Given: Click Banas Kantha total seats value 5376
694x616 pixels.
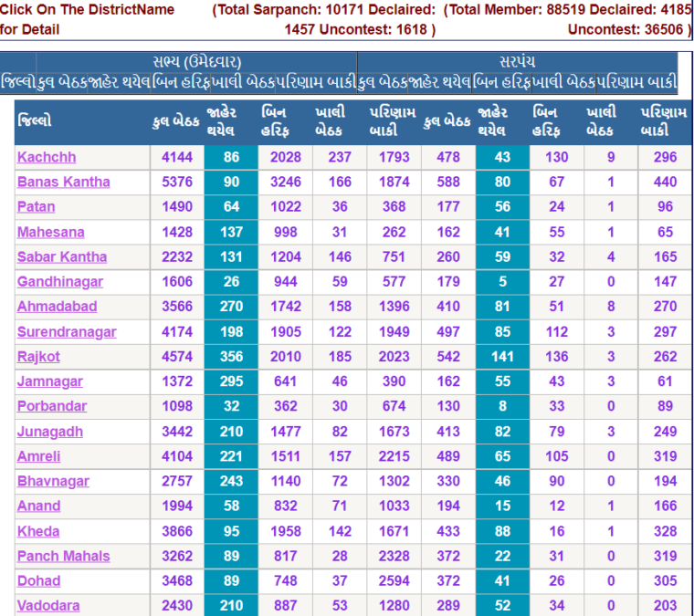Looking at the screenshot, I should pyautogui.click(x=177, y=182).
